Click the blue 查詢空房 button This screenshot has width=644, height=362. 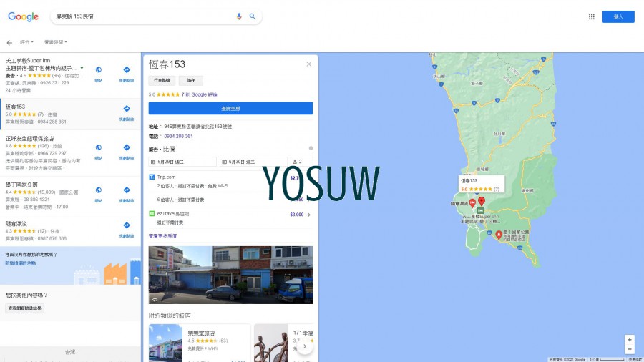tap(230, 108)
